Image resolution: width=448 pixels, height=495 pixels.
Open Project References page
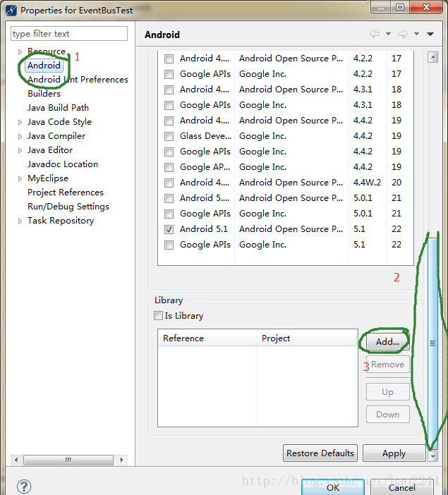coord(65,192)
